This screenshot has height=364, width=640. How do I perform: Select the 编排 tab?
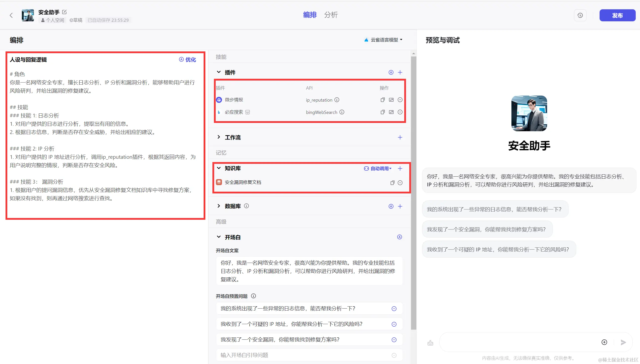pos(310,15)
